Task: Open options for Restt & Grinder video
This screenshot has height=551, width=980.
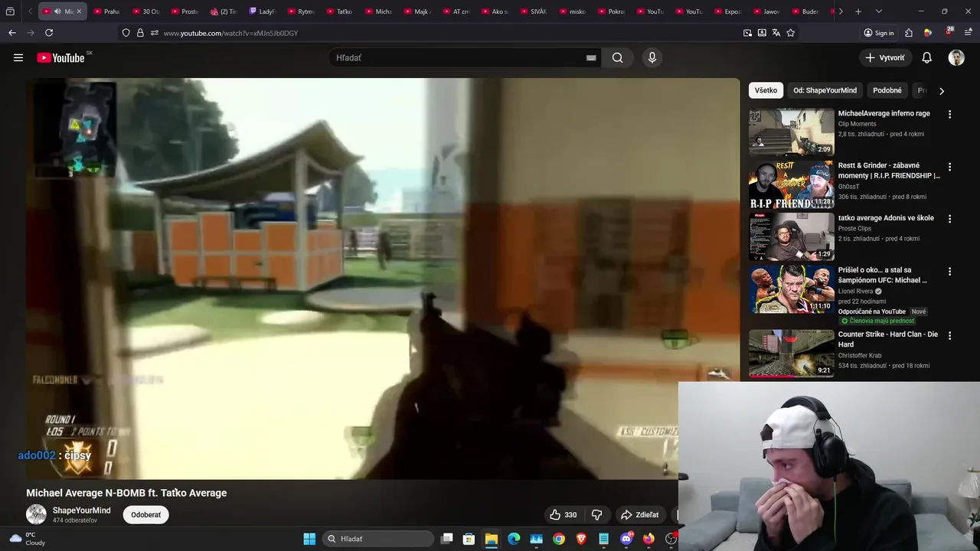Action: tap(950, 166)
